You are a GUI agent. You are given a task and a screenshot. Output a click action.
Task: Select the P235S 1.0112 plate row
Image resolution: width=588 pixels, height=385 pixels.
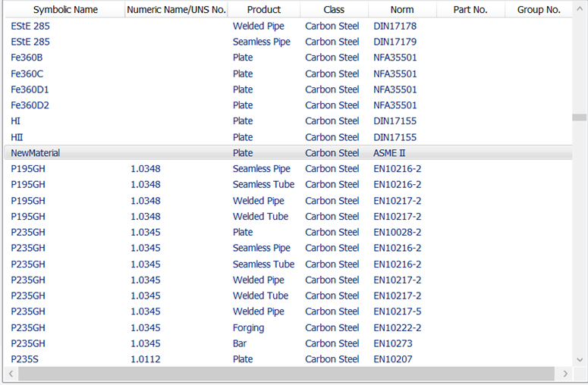coord(288,359)
